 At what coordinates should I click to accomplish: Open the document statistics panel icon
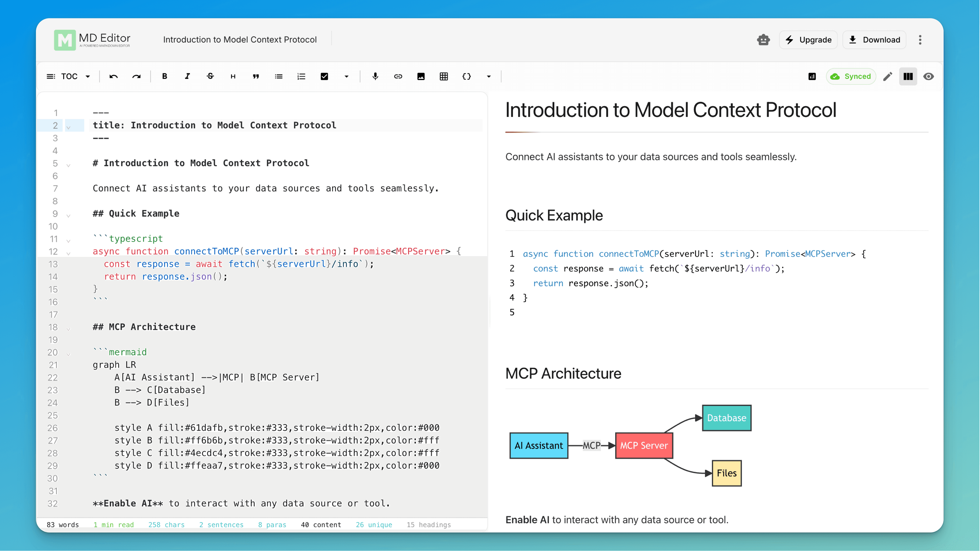(x=812, y=76)
